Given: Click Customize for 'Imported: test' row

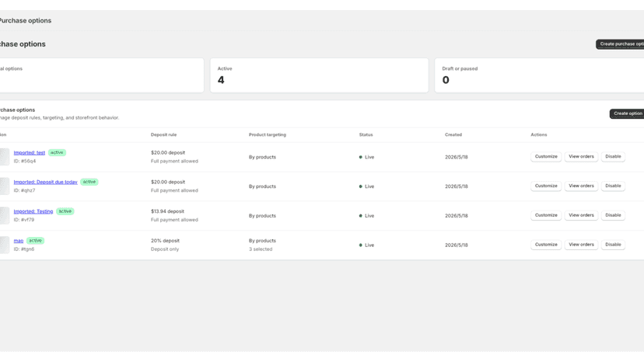Looking at the screenshot, I should [546, 157].
